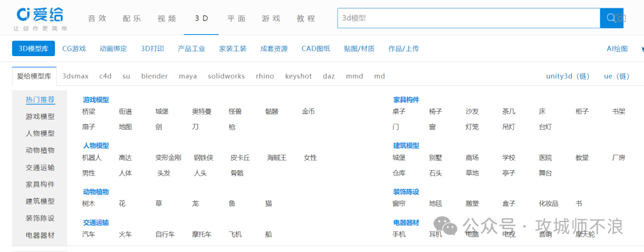Screen dimensions: 644x252
Task: Open AI绘图 link
Action: point(617,48)
